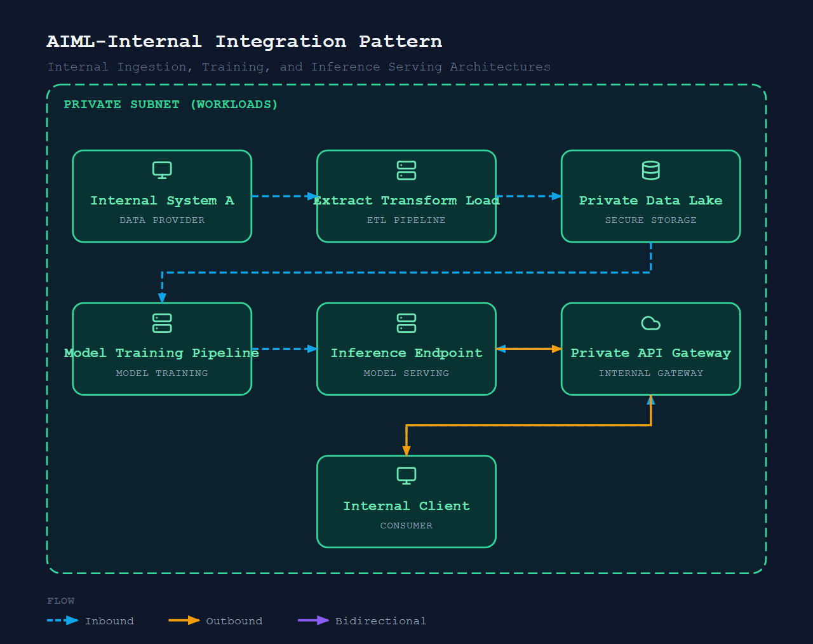Click the monitor icon in Internal Client node
Screen dimensions: 813x644
(406, 476)
